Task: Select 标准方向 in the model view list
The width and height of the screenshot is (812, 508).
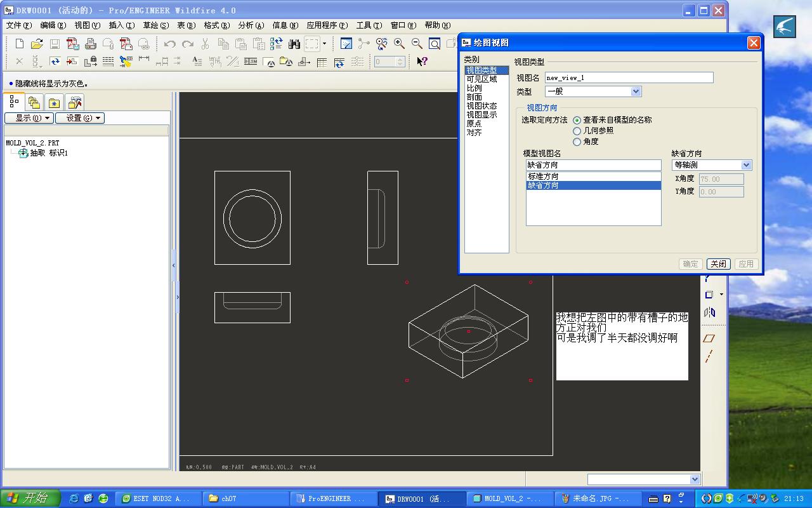Action: coord(594,177)
